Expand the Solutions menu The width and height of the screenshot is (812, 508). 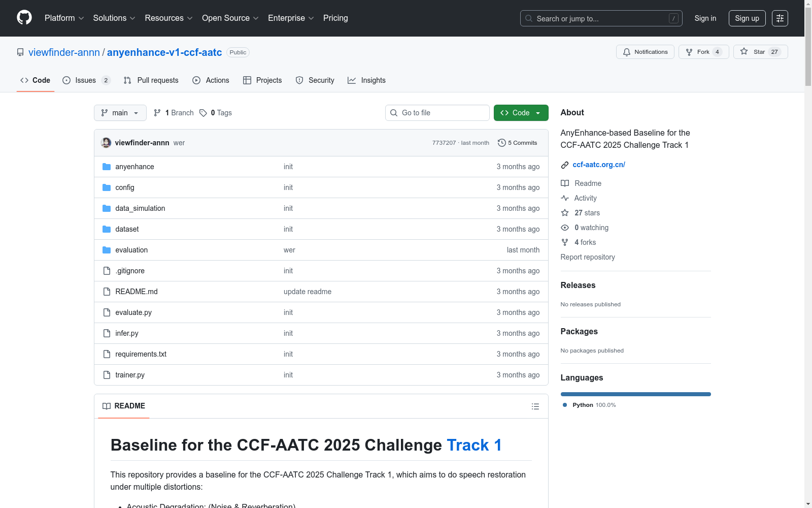tap(114, 18)
